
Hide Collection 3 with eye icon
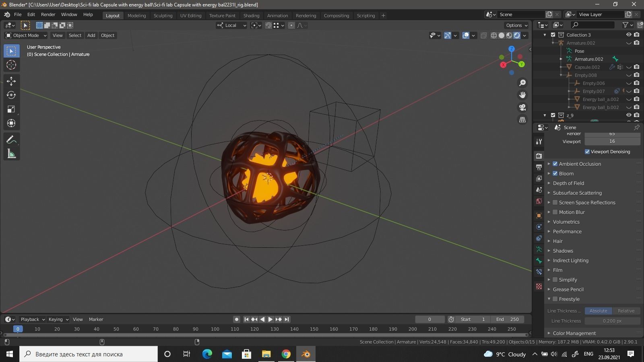coord(629,35)
